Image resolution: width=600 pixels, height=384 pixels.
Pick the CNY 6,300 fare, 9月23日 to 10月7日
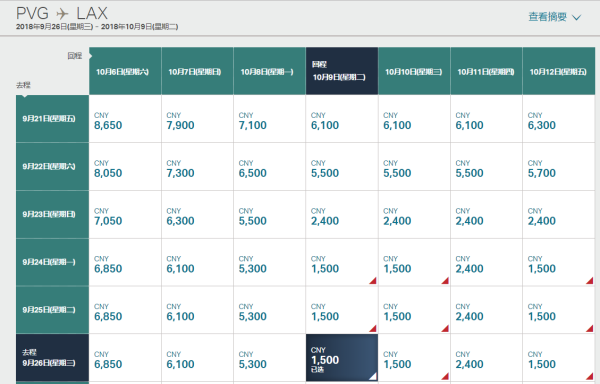coord(197,214)
